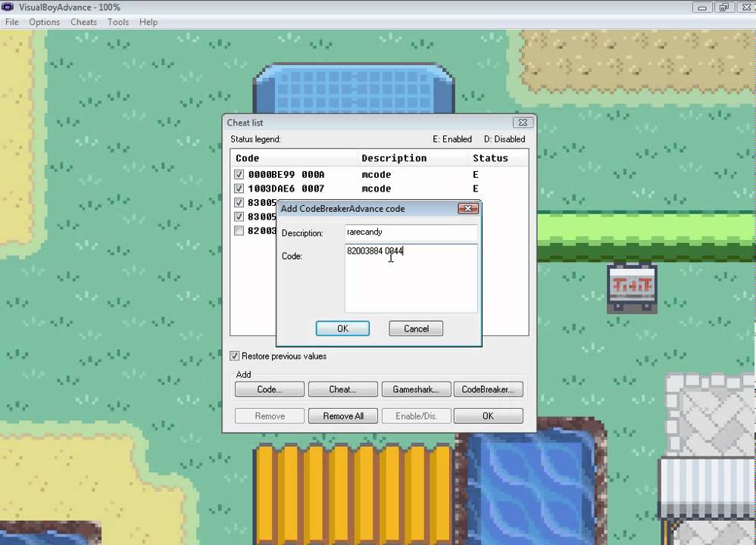
Task: Click the Description input field containing rarecandy
Action: tap(411, 232)
